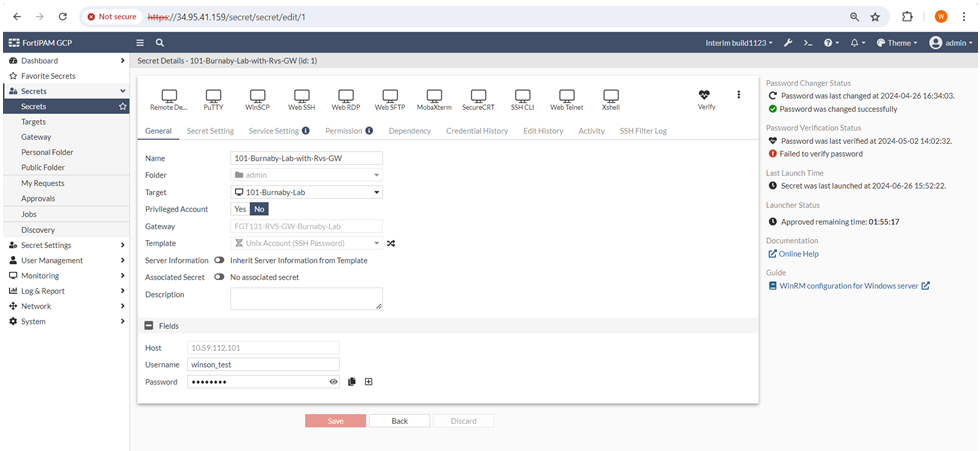Launch the WinSCP launcher
Screen dimensions: 980x451
258,99
